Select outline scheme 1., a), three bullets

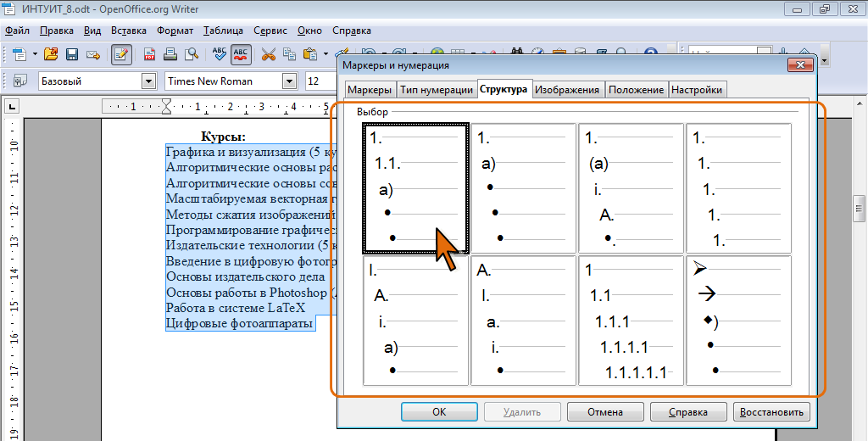523,187
